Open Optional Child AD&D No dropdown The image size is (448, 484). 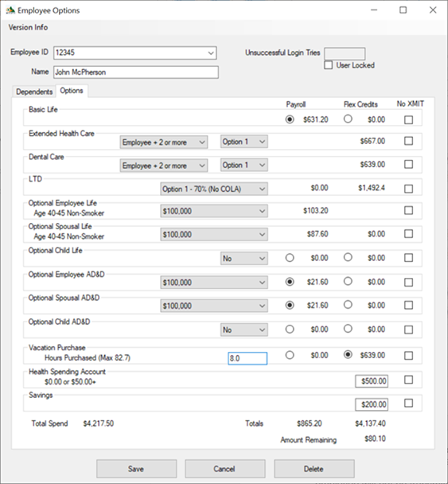[x=243, y=330]
